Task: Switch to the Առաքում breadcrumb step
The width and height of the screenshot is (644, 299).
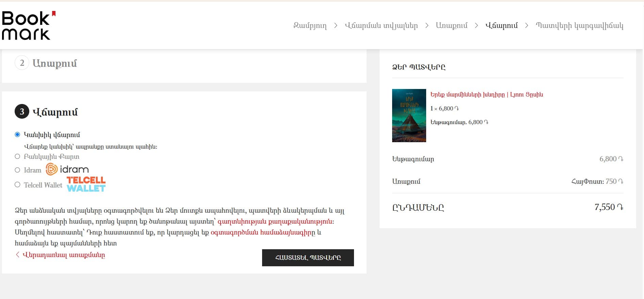Action: (451, 26)
